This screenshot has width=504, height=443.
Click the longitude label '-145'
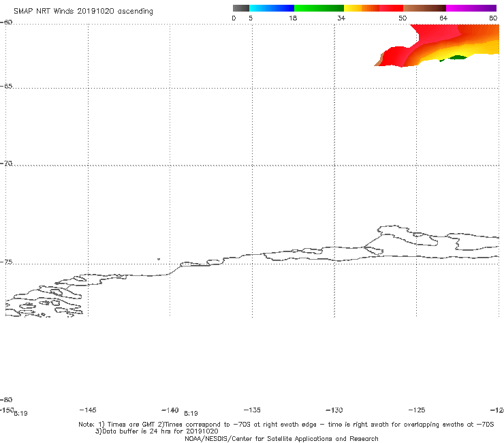[x=87, y=410]
